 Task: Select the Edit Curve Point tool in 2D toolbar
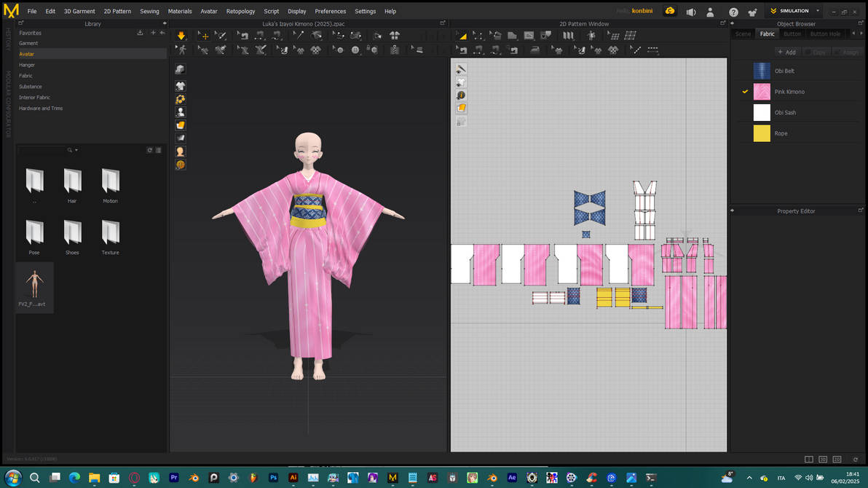[478, 36]
